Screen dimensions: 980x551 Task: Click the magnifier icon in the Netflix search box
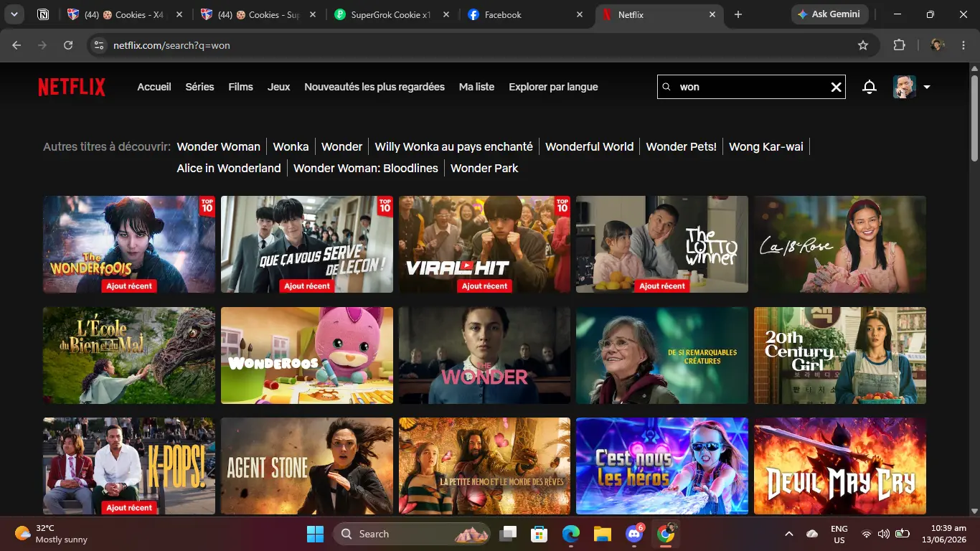[x=666, y=87]
